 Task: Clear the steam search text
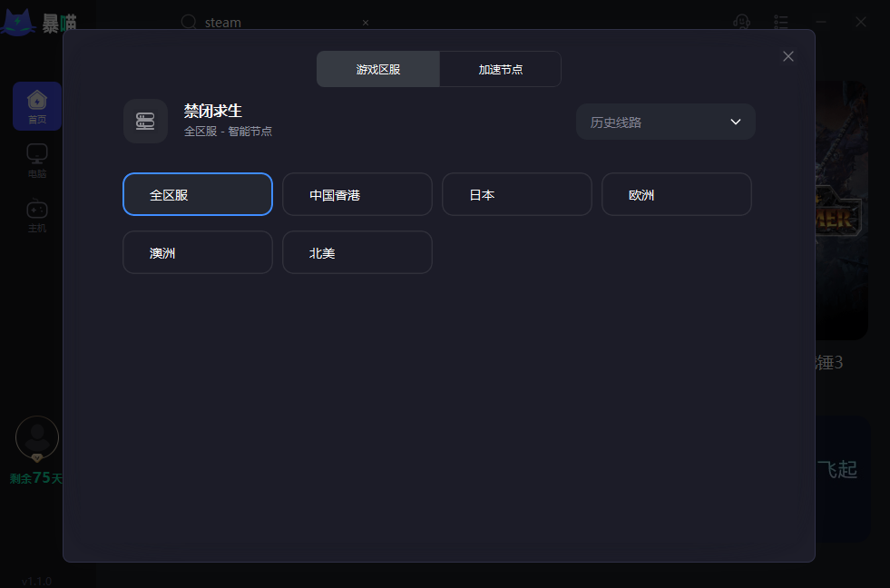(366, 23)
